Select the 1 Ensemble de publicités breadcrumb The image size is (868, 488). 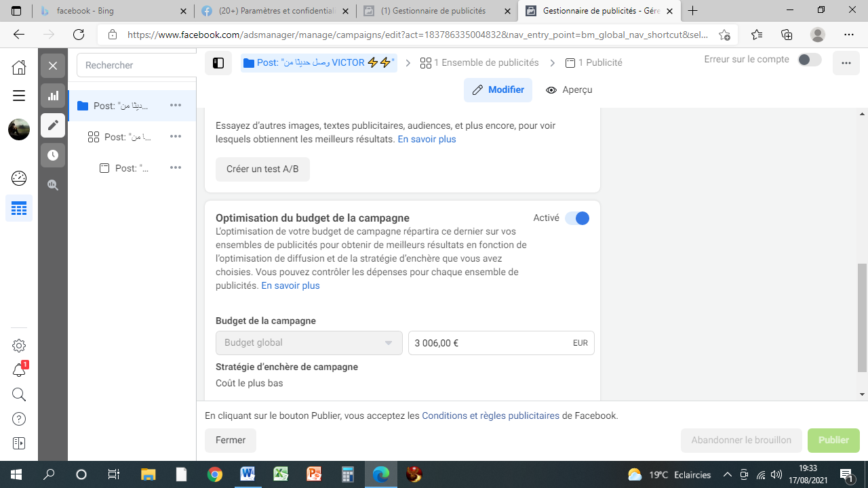tap(479, 63)
